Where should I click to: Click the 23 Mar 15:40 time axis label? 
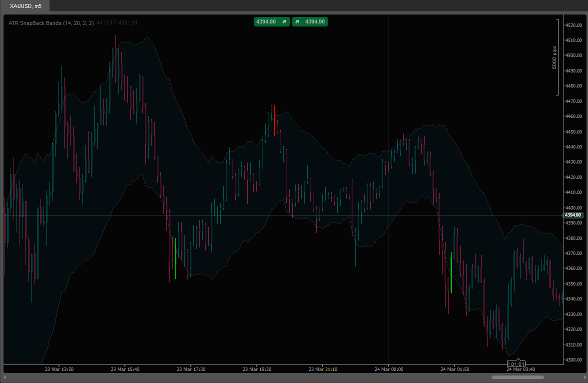125,369
